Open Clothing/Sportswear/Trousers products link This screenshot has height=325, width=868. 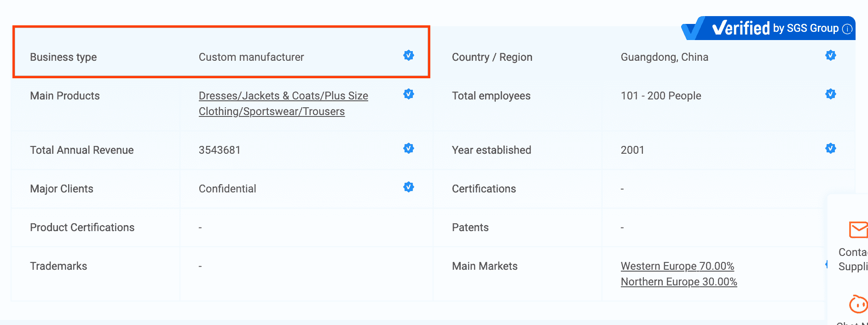(272, 111)
